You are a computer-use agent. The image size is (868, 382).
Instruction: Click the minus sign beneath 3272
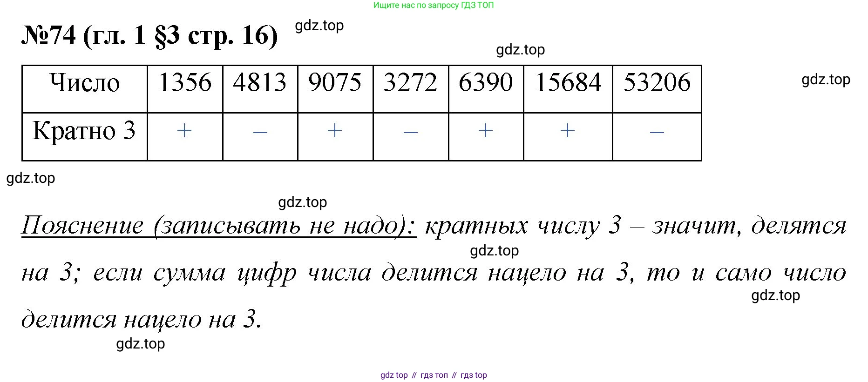click(x=410, y=133)
